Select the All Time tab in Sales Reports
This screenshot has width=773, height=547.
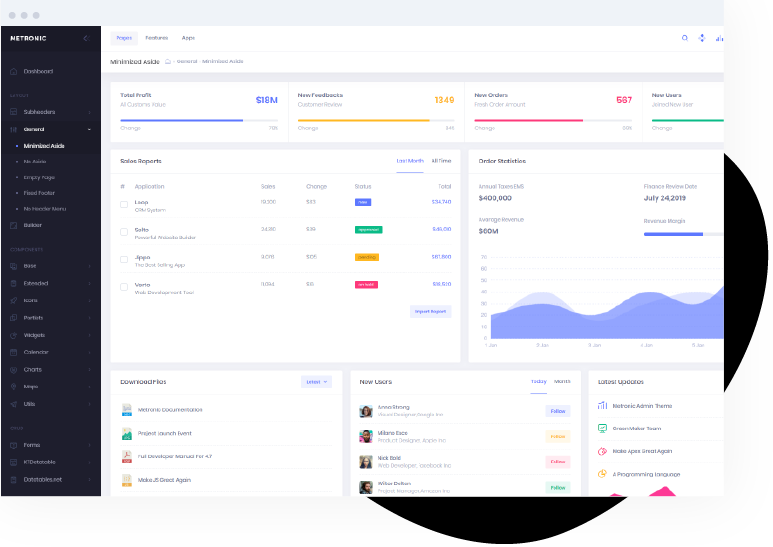click(x=441, y=160)
